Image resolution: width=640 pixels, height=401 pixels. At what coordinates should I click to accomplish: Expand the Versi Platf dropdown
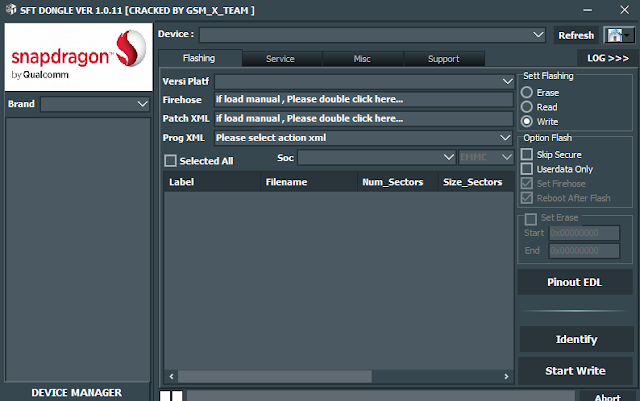[x=364, y=81]
